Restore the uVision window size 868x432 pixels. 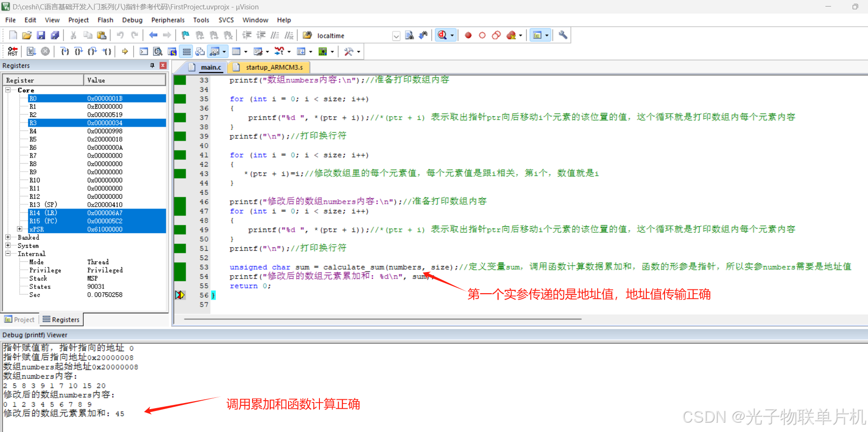tap(855, 7)
